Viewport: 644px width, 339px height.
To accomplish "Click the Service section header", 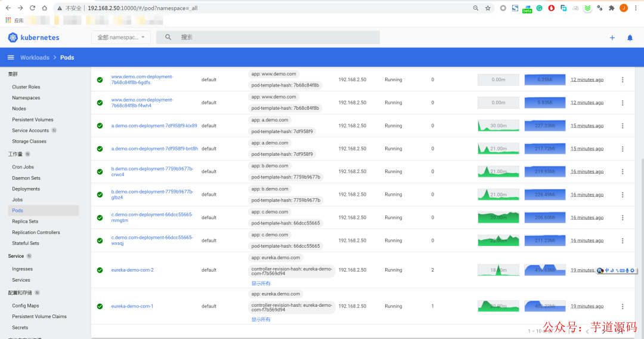I will 16,257.
